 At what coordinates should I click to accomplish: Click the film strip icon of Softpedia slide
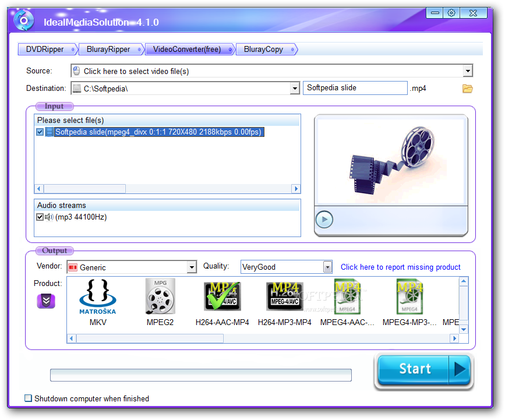click(x=50, y=132)
